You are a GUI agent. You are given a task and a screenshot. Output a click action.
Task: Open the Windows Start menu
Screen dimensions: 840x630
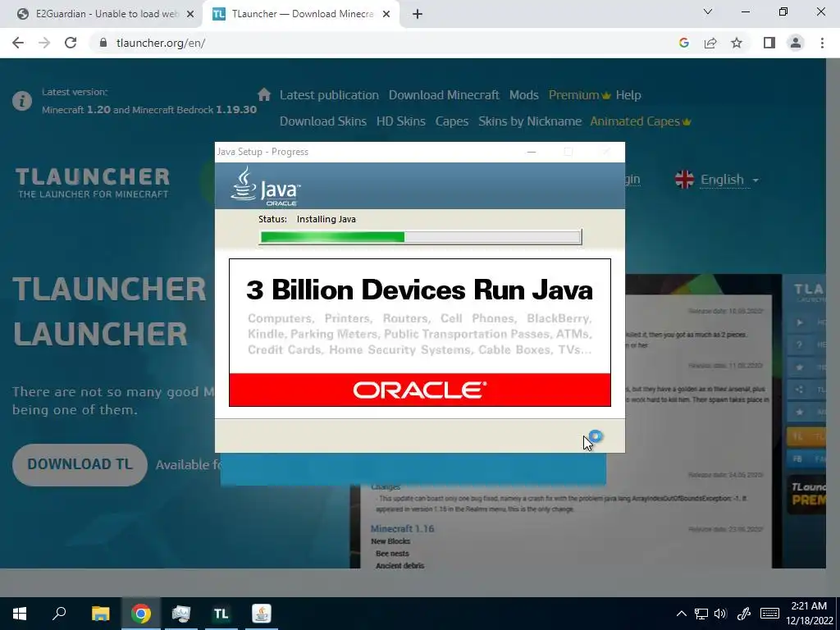(20, 614)
